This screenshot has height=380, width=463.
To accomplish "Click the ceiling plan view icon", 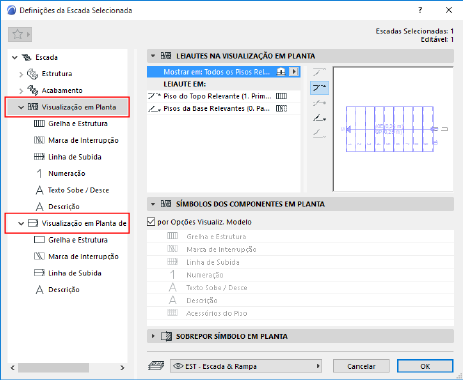I will [x=33, y=223].
